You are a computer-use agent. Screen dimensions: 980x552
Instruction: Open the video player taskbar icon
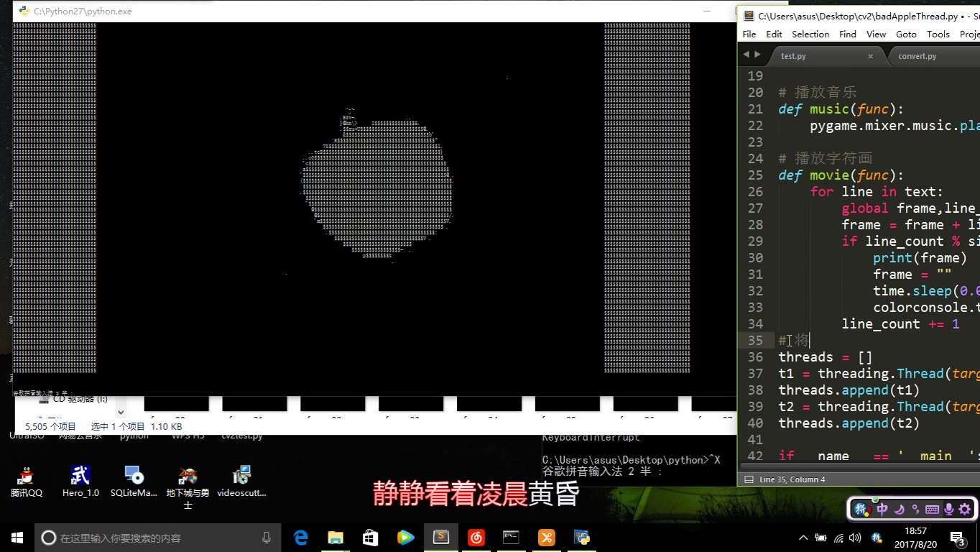(x=405, y=538)
